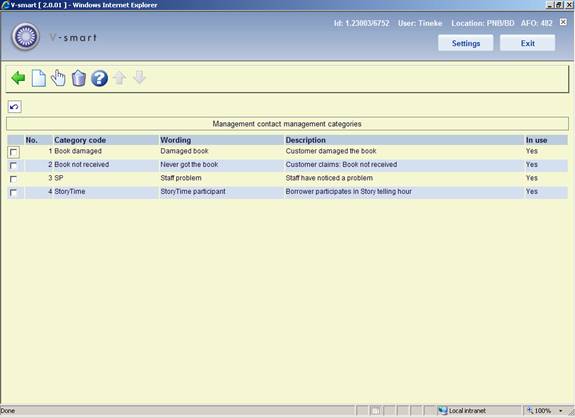Click the Wording column header
Image resolution: width=575 pixels, height=418 pixels.
176,140
